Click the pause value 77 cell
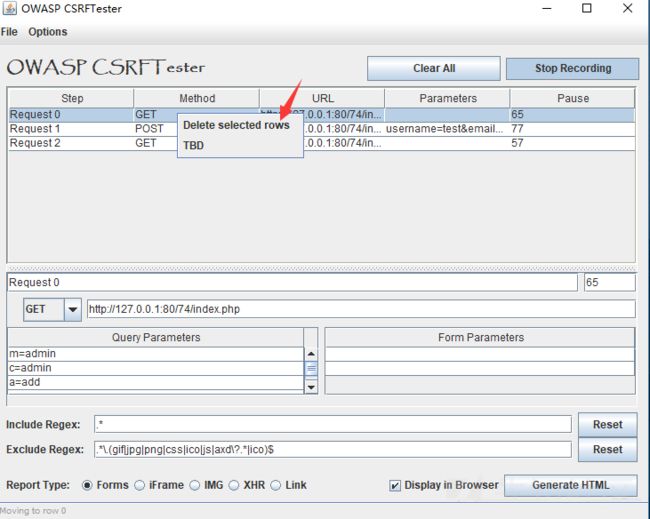The width and height of the screenshot is (650, 519). pyautogui.click(x=572, y=129)
